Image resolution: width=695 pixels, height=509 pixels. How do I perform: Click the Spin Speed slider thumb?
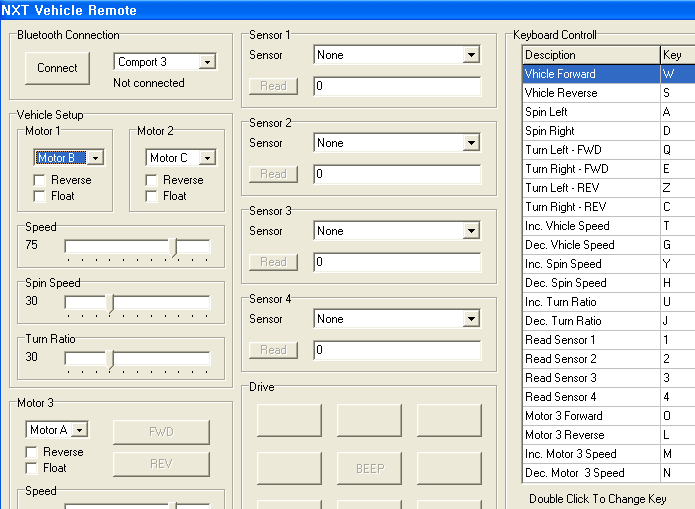point(111,304)
